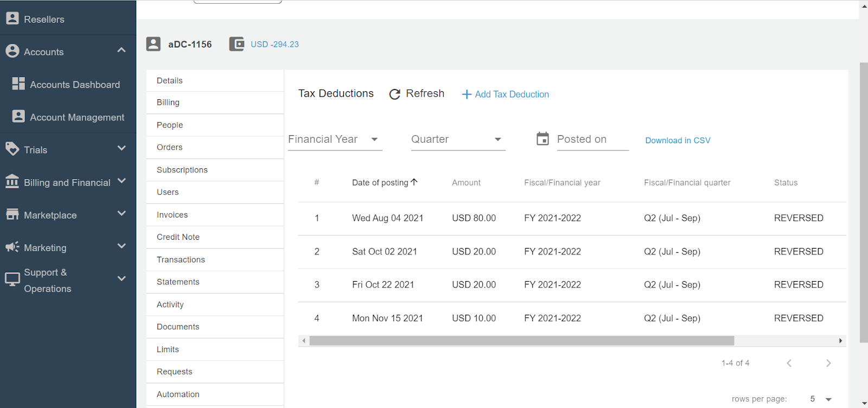The width and height of the screenshot is (868, 408).
Task: Open the Requests tab
Action: [x=215, y=372]
